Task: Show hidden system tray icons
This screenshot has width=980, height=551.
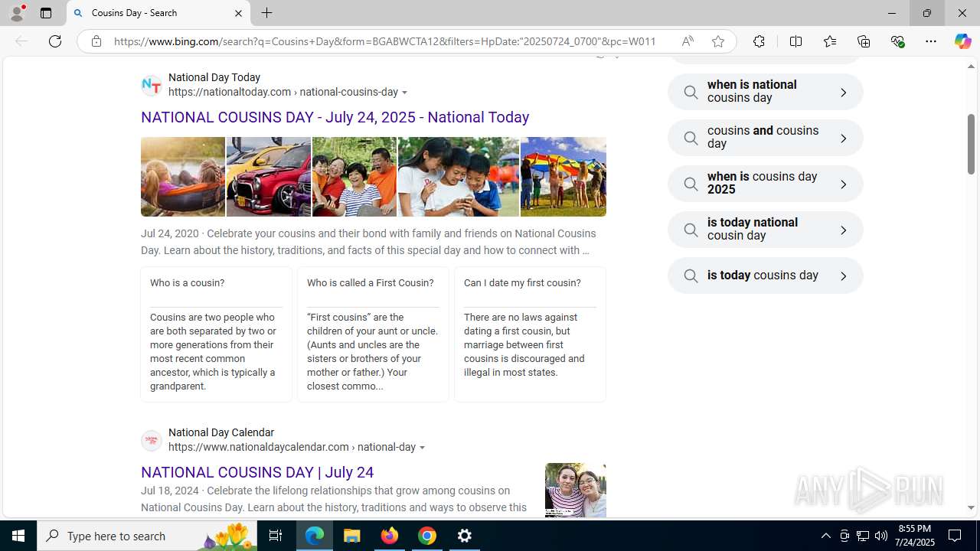Action: tap(825, 536)
